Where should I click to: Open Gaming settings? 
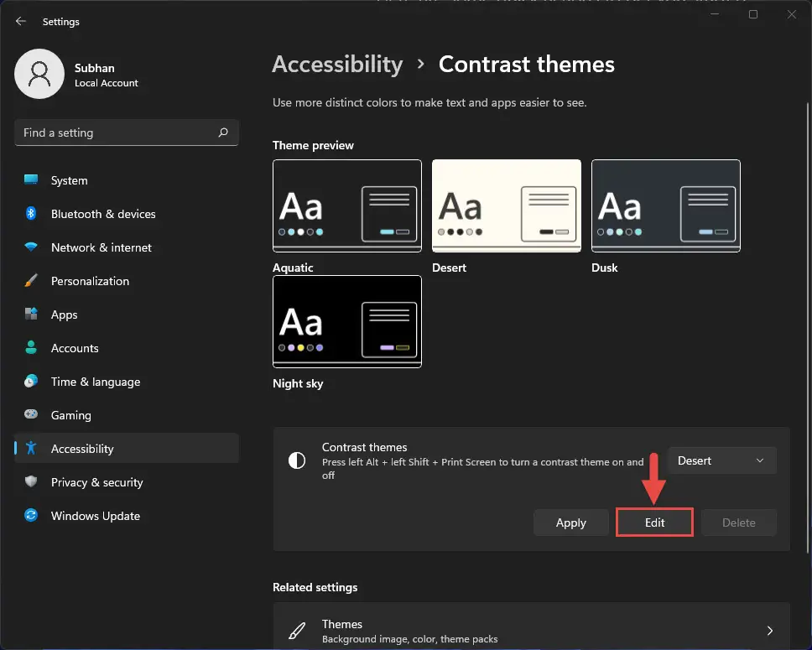[x=127, y=415]
